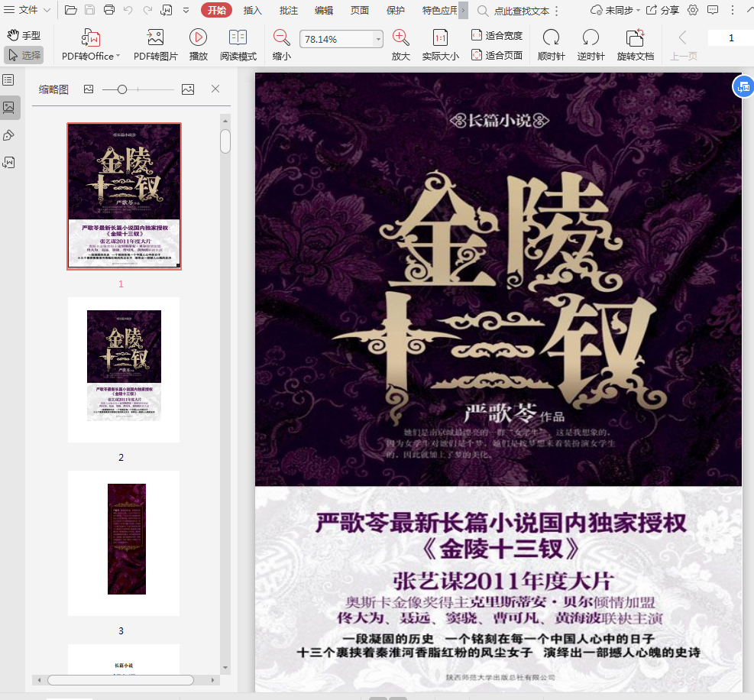Viewport: 754px width, 700px height.
Task: Switch to the 页面 tab
Action: click(359, 10)
